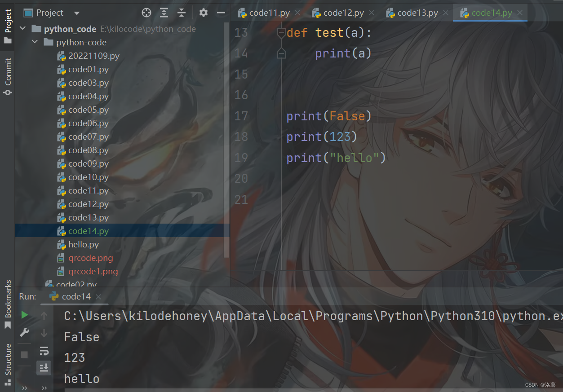Image resolution: width=563 pixels, height=392 pixels.
Task: Select hello.py in project tree
Action: click(x=78, y=244)
